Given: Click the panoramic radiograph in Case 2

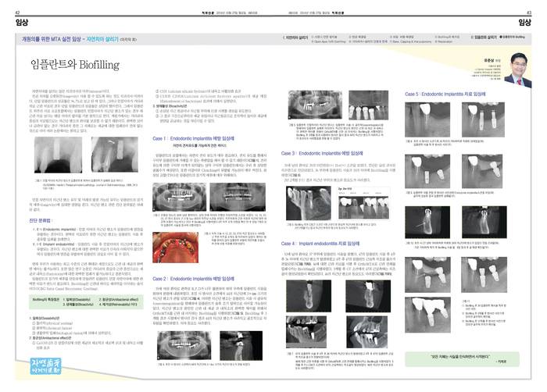Looking at the screenshot, I should (184, 346).
